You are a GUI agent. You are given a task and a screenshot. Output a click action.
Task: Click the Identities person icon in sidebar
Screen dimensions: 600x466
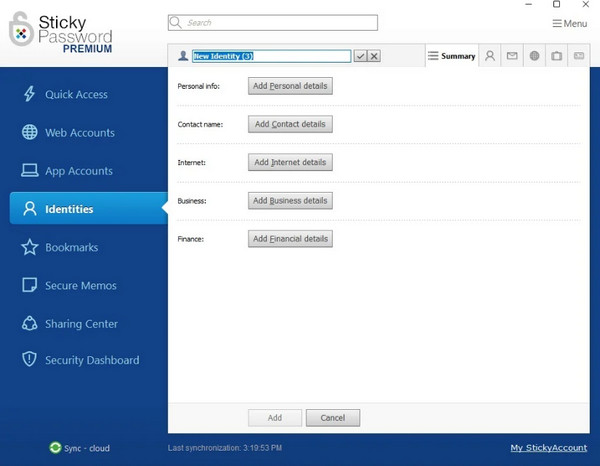point(29,209)
